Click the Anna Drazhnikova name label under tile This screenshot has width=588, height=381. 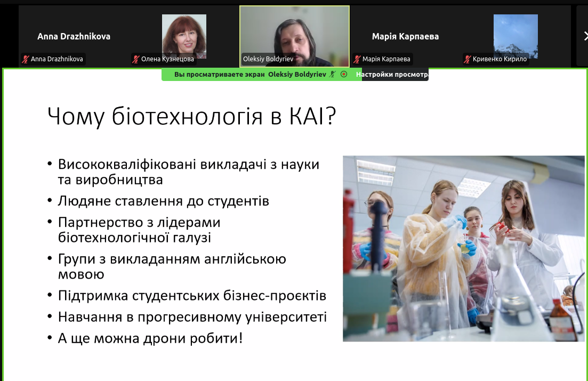click(57, 59)
